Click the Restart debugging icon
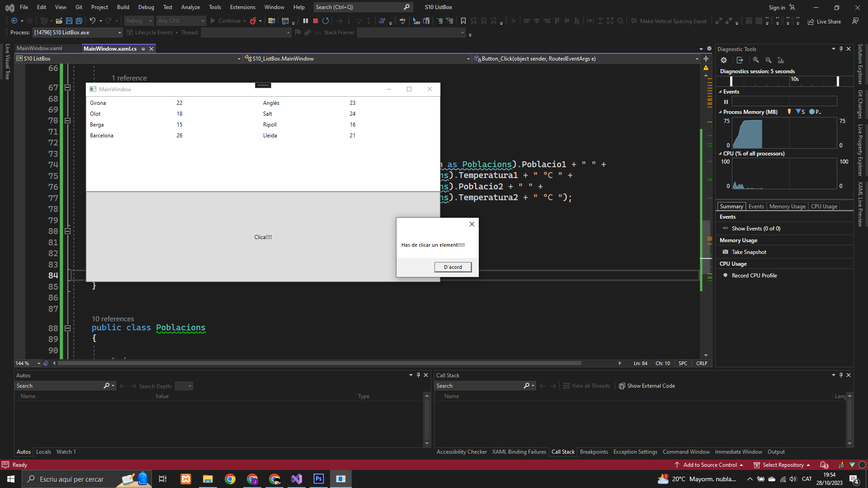Screen dimensions: 868x488 (325, 21)
